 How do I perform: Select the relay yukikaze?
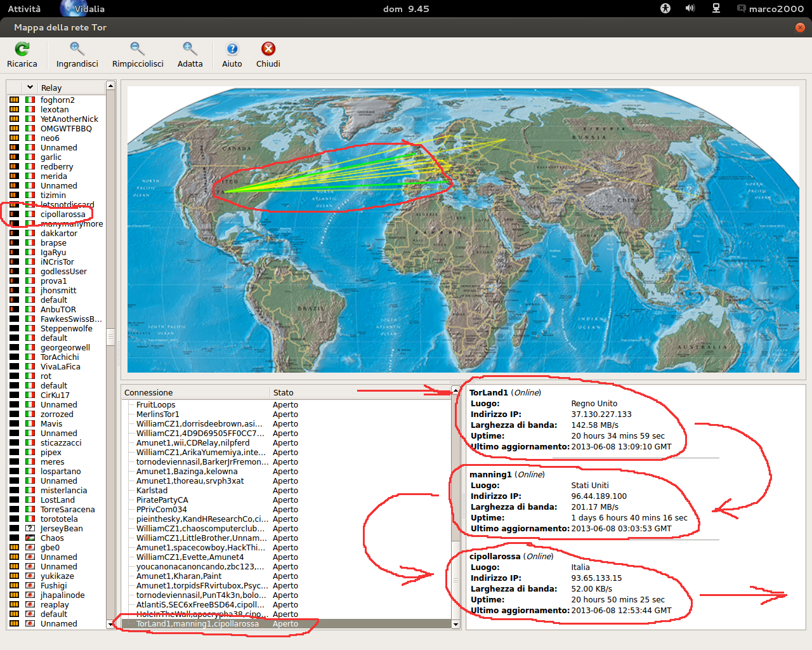pyautogui.click(x=57, y=576)
